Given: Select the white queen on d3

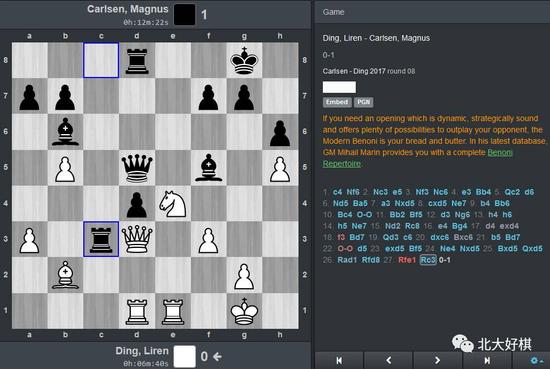Looking at the screenshot, I should 137,239.
